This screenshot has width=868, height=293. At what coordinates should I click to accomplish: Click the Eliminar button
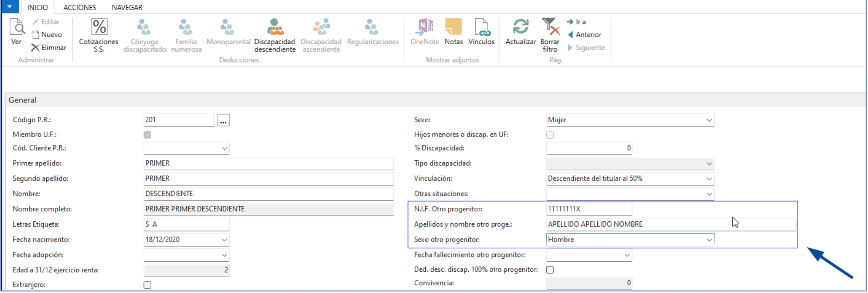pyautogui.click(x=49, y=48)
